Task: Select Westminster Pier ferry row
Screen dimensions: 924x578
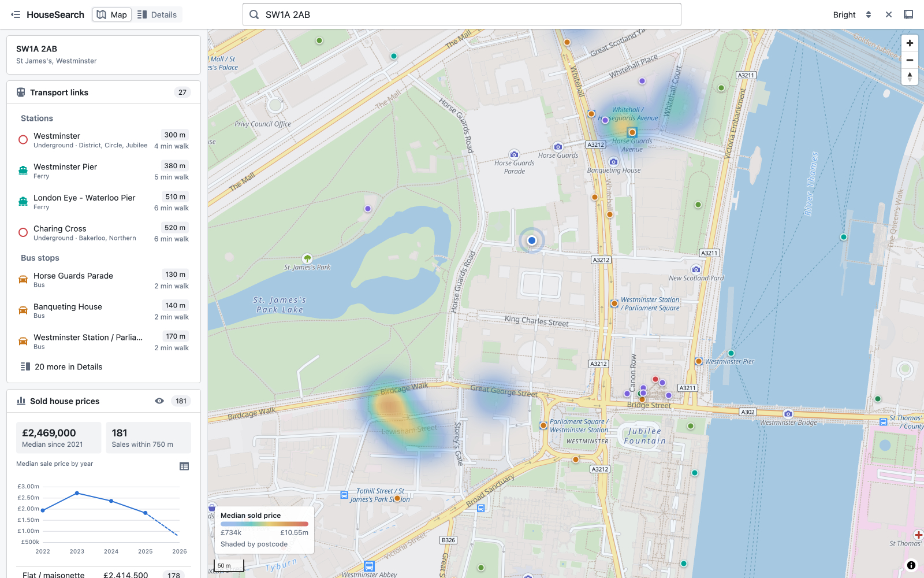Action: (x=104, y=171)
